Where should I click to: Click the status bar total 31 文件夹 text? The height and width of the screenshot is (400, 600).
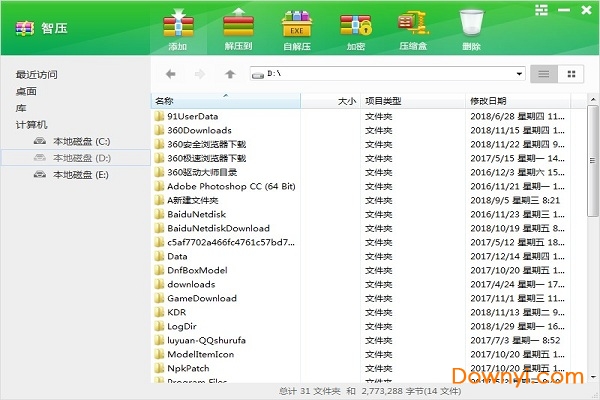[x=310, y=391]
